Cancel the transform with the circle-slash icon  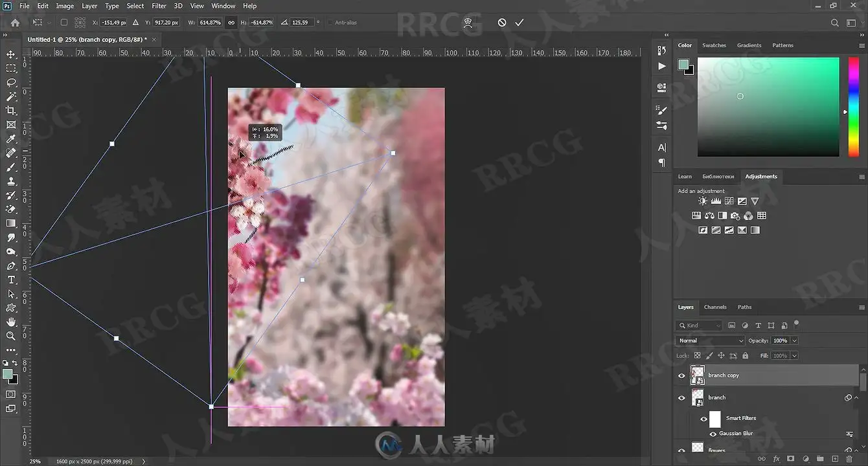[x=502, y=23]
